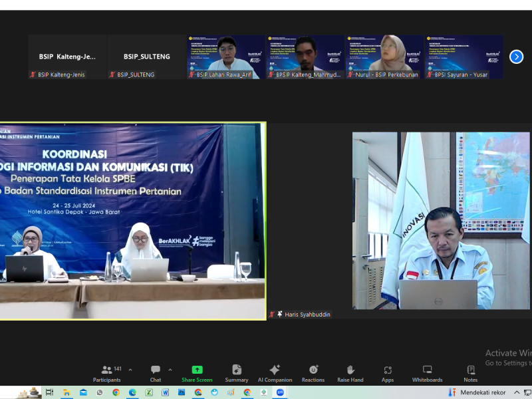
Task: Open Excel from the taskbar
Action: (x=149, y=392)
